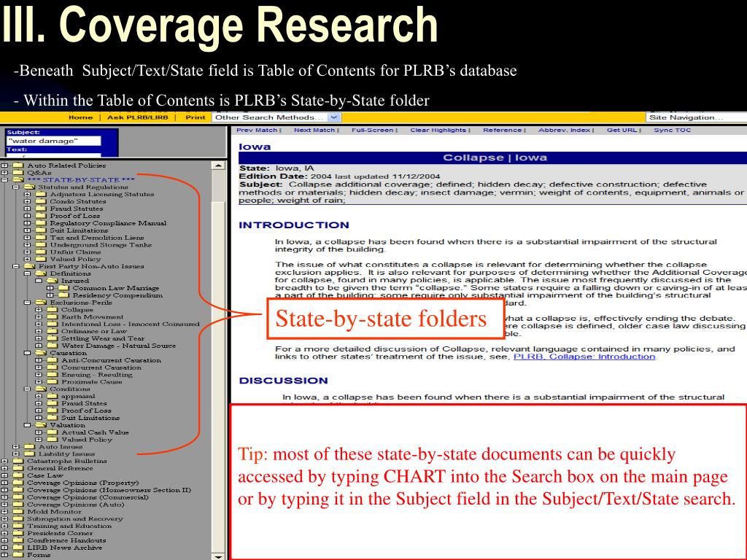Screen dimensions: 747x560
Task: Expand the Q&As tree node
Action: [4, 173]
